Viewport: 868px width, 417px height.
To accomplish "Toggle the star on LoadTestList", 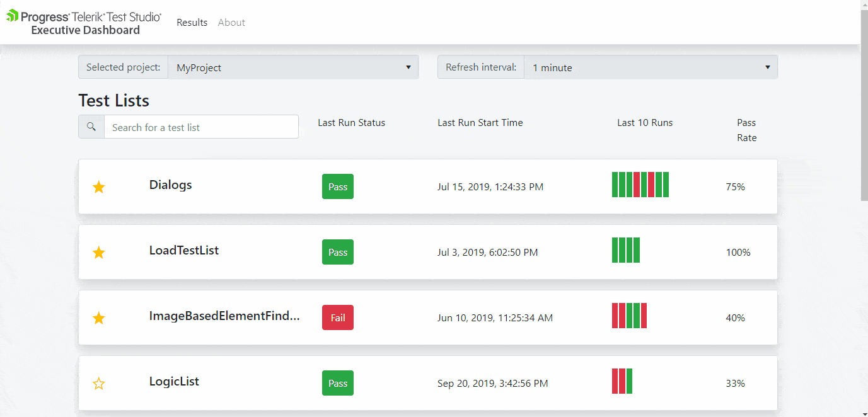I will (98, 252).
